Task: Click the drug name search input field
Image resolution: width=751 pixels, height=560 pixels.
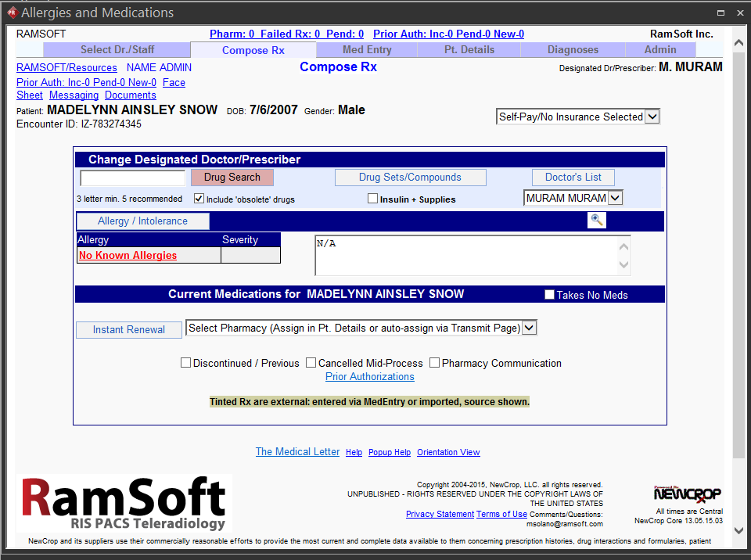Action: (133, 178)
